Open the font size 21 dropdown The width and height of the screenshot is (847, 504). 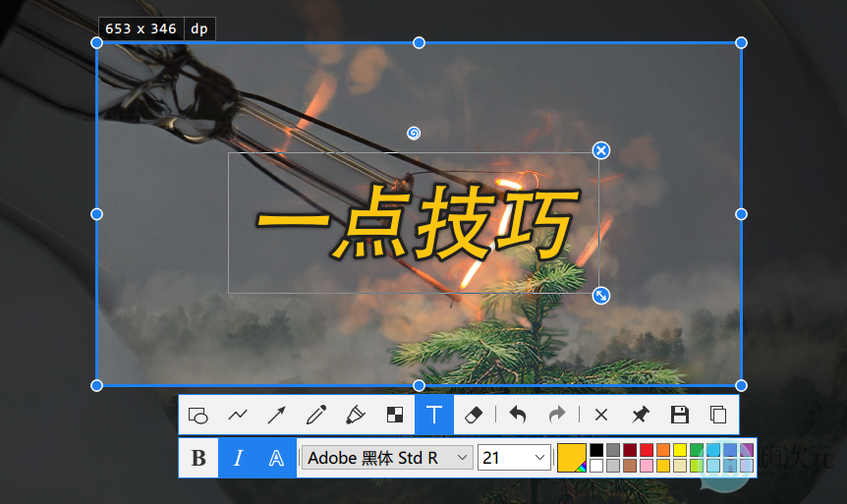[x=514, y=458]
